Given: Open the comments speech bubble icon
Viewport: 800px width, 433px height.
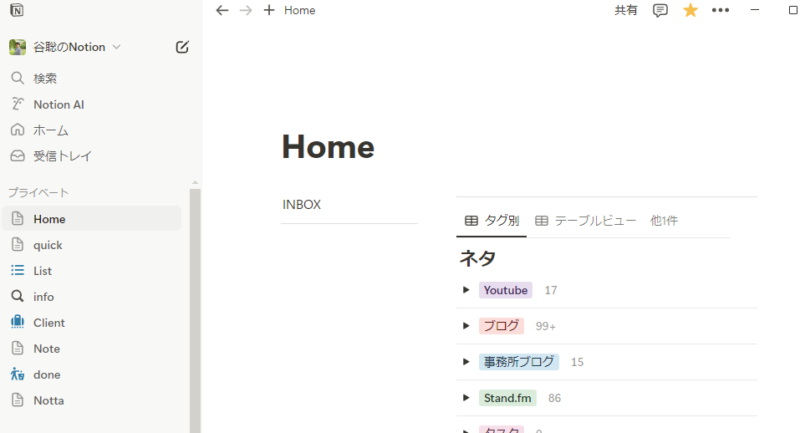Looking at the screenshot, I should click(660, 10).
